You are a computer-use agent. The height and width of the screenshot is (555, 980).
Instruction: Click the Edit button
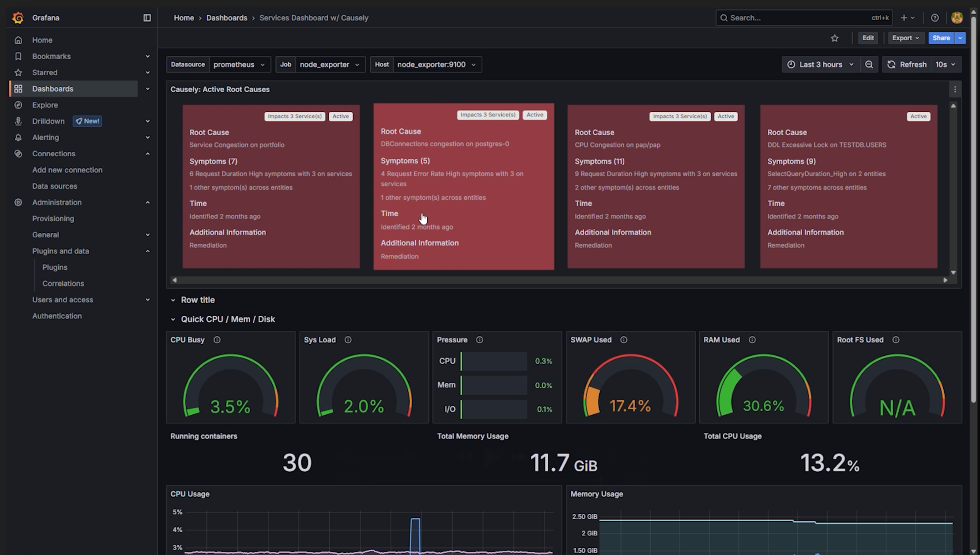click(x=868, y=38)
